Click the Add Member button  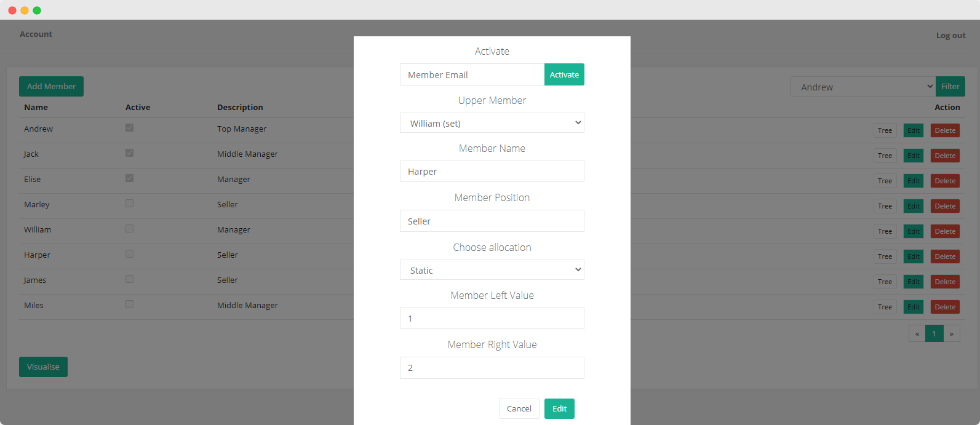pos(51,86)
